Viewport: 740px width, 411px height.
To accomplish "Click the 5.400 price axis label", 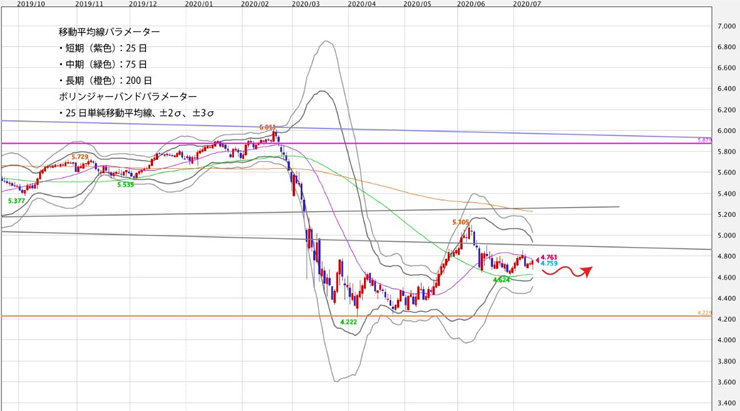I will (727, 193).
